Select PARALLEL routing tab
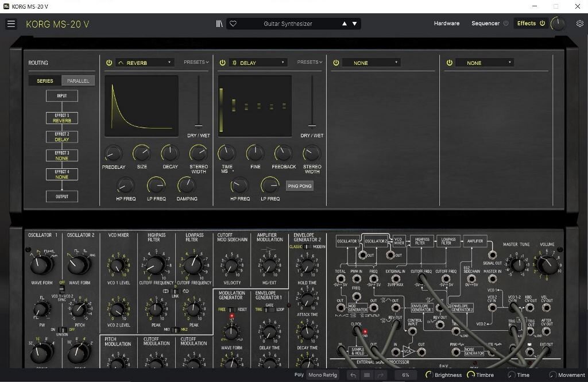Screen dimensions: 588x382 [x=78, y=80]
